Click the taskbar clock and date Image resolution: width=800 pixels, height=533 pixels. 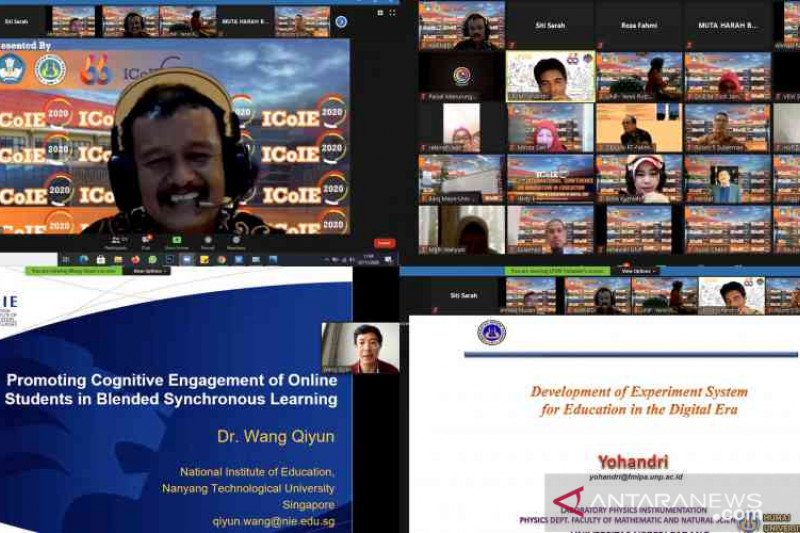[x=368, y=260]
